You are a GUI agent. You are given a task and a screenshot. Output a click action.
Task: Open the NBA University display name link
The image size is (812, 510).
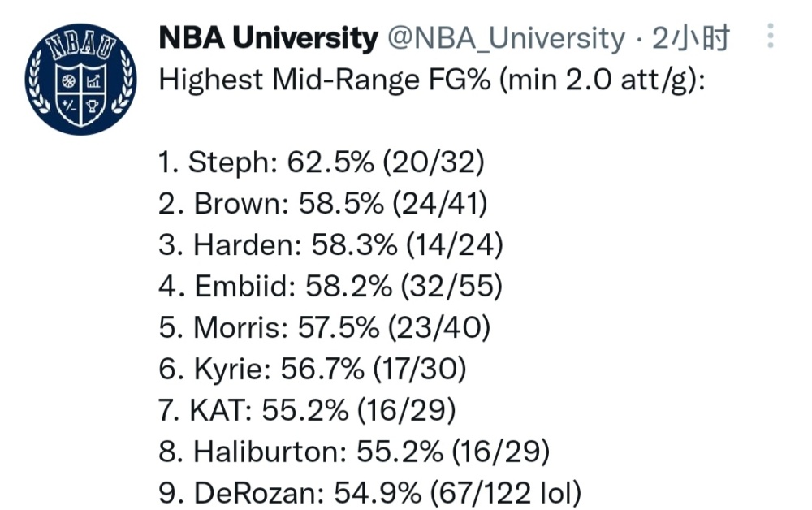tap(268, 38)
